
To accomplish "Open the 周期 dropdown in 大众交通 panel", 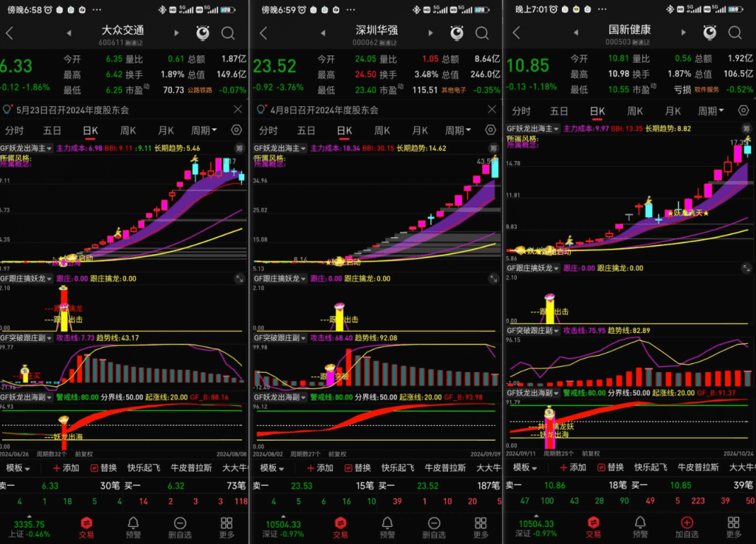I will (204, 131).
